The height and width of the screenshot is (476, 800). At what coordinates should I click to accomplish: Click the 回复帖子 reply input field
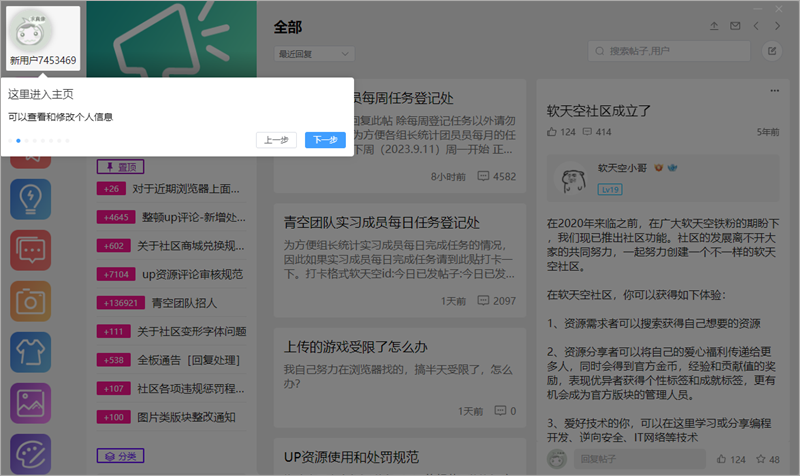(640, 459)
